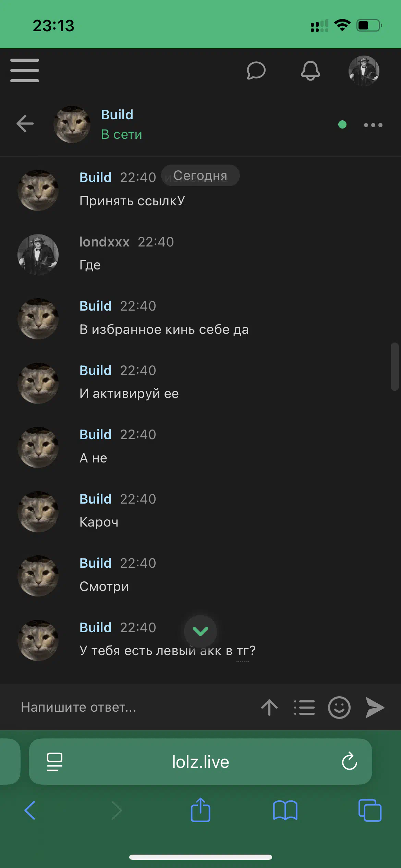Screen dimensions: 401x868
Task: Open notifications bell
Action: click(310, 71)
